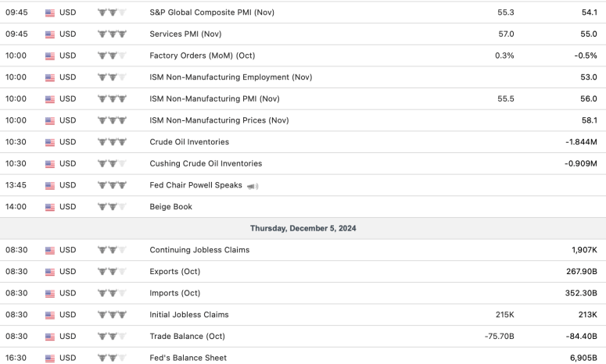Click importance bulls for ISM Non-Manufacturing Prices
This screenshot has height=364, width=606.
tap(112, 120)
